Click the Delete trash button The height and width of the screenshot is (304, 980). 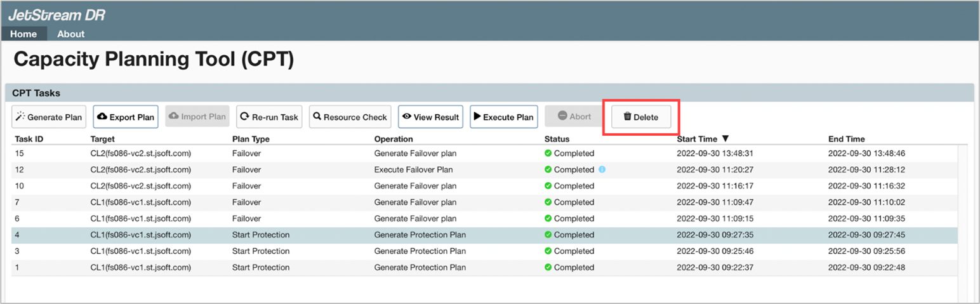pos(641,117)
